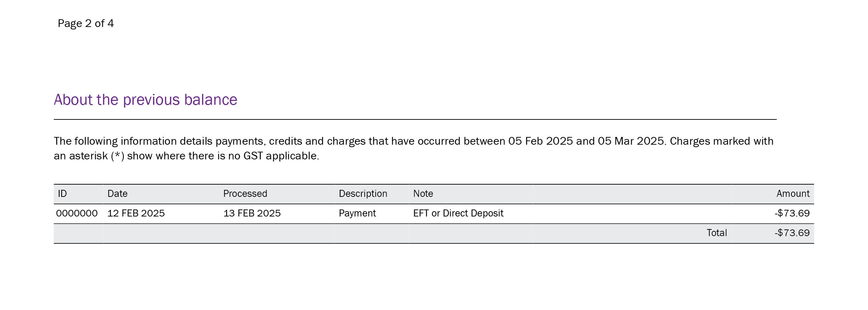The height and width of the screenshot is (310, 868).
Task: Select the 'About the previous balance' heading
Action: click(146, 100)
